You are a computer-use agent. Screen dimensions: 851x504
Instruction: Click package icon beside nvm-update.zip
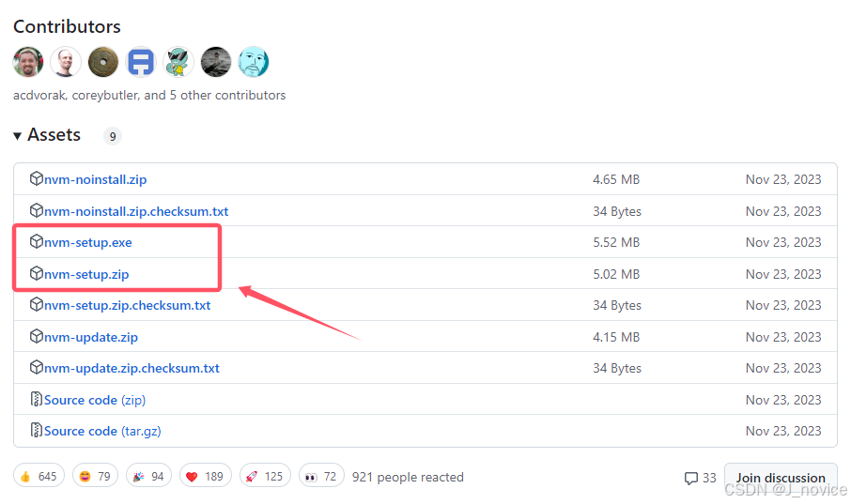pos(37,336)
